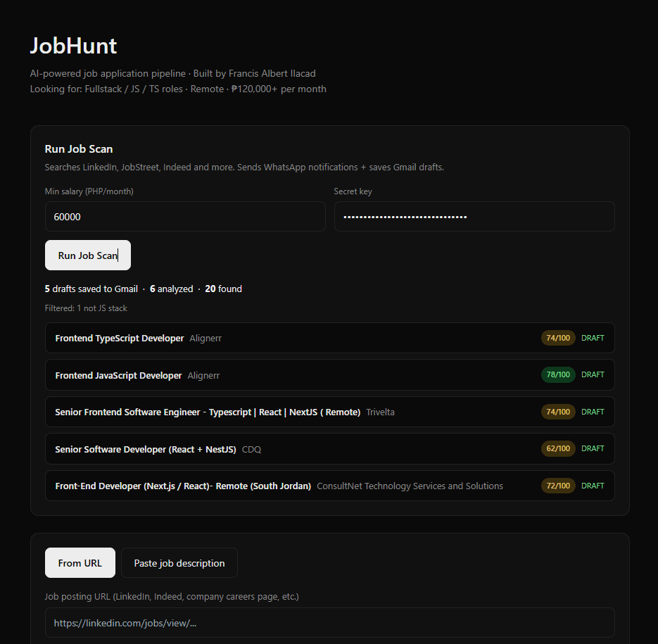Click DRAFT label on ConsultNet job row
The height and width of the screenshot is (644, 658).
pos(593,486)
